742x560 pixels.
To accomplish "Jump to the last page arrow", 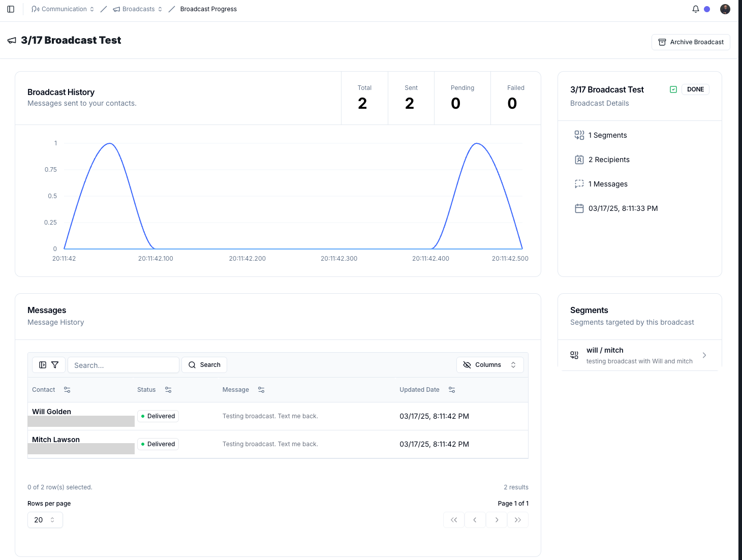I will pos(518,520).
